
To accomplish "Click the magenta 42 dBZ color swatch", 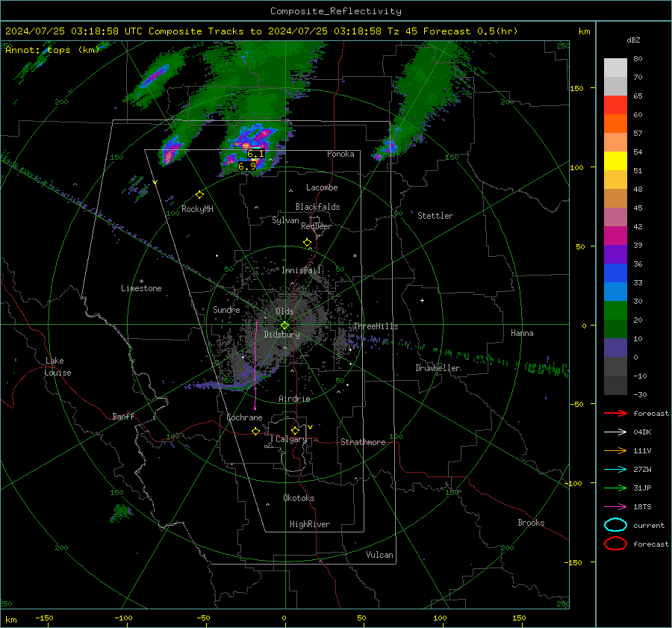I will [x=615, y=236].
